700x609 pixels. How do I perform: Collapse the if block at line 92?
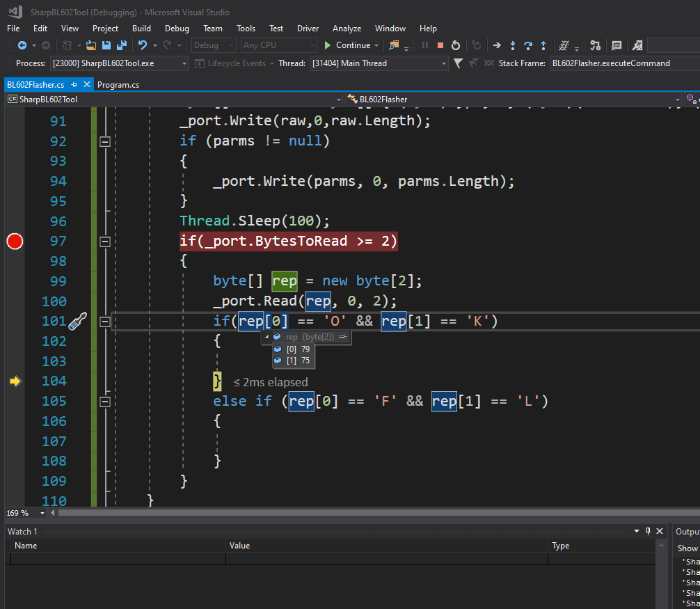pos(105,141)
